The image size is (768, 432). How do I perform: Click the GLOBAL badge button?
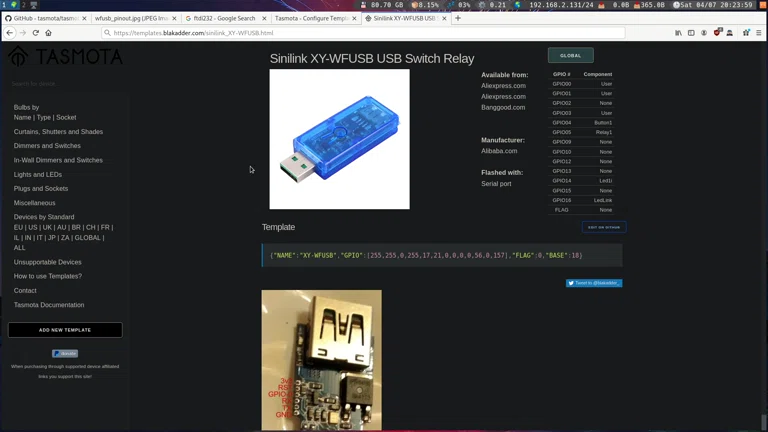pos(571,55)
